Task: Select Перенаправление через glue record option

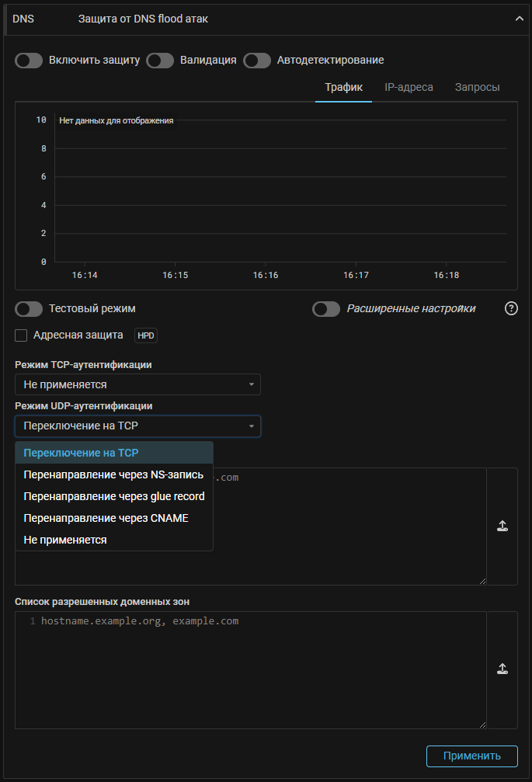Action: pos(113,496)
